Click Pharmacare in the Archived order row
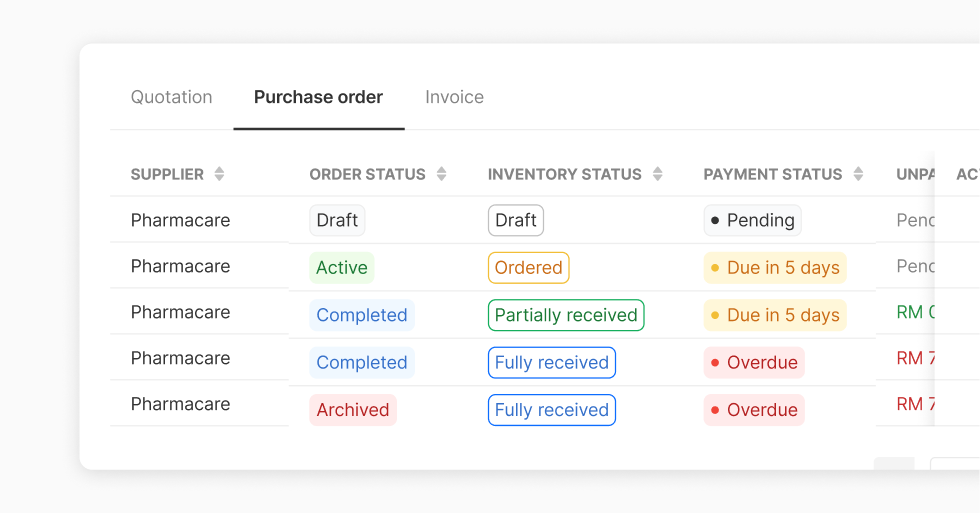The height and width of the screenshot is (513, 980). (x=180, y=404)
